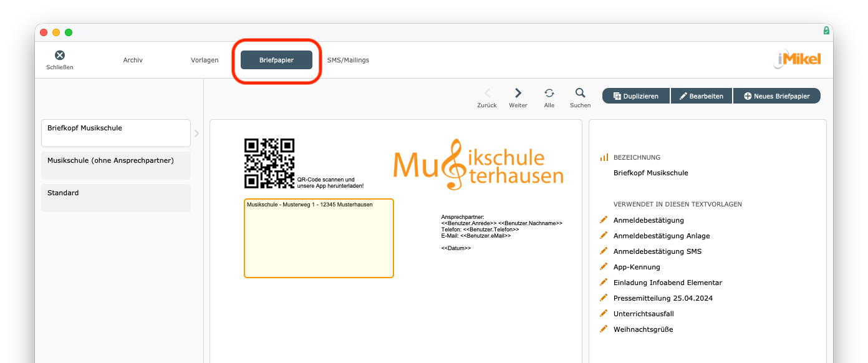Click the QR-Code scannen caption
Screen dimensions: 868x363
(x=330, y=183)
